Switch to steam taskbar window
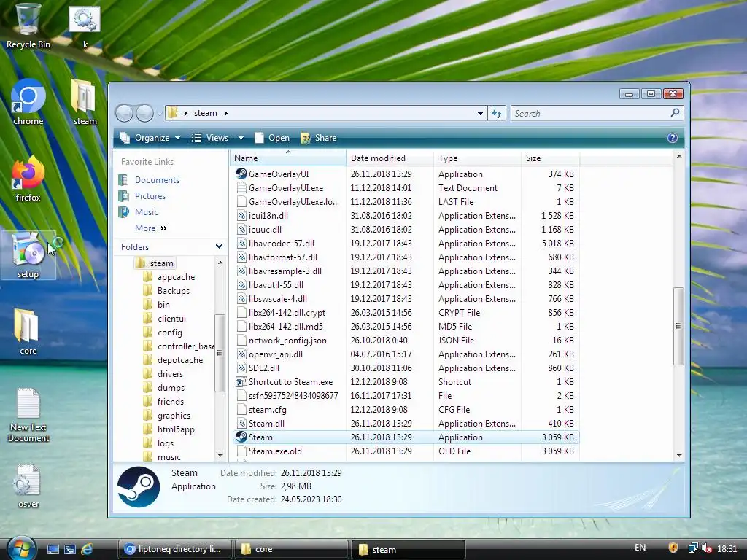This screenshot has height=560, width=747. pos(409,550)
